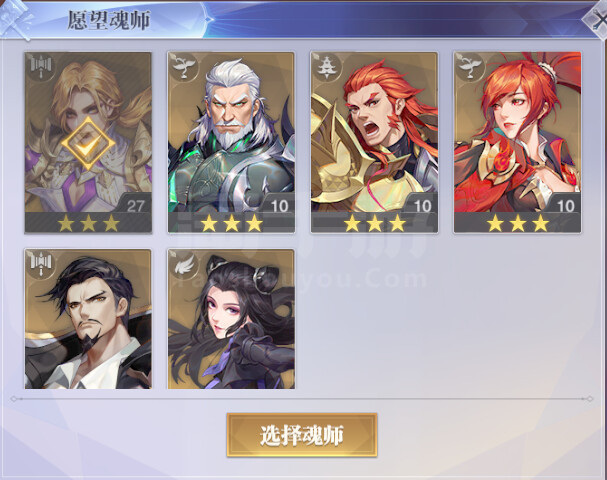The width and height of the screenshot is (607, 480).
Task: Choose the dark-haired woman with hair buns
Action: pos(231,319)
